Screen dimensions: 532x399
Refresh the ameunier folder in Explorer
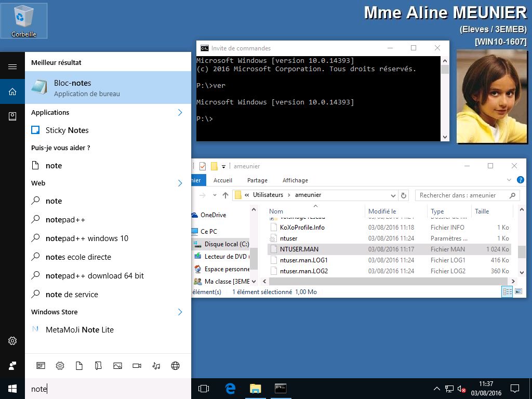(x=403, y=195)
